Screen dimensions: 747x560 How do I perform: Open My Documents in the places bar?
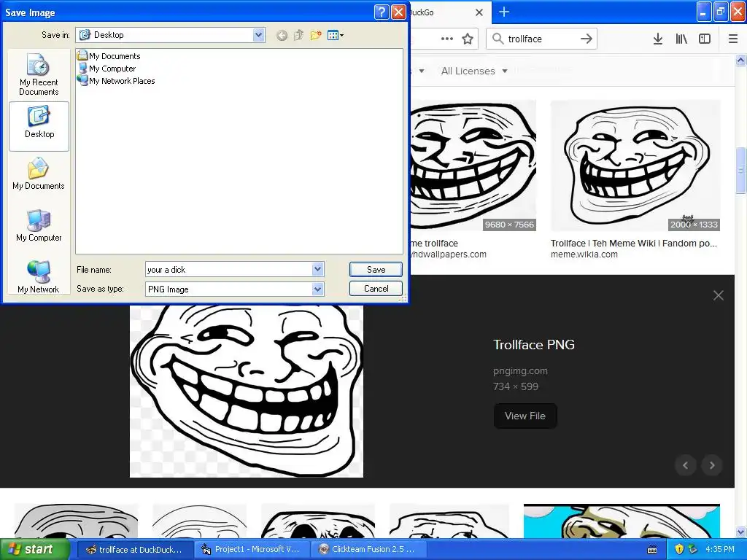pyautogui.click(x=39, y=174)
